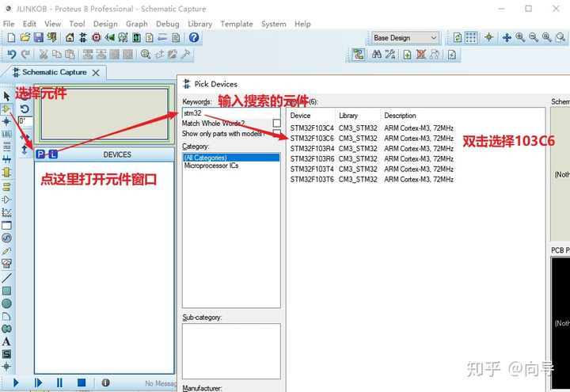Image resolution: width=570 pixels, height=392 pixels.
Task: Click the L library manager button
Action: coord(53,154)
